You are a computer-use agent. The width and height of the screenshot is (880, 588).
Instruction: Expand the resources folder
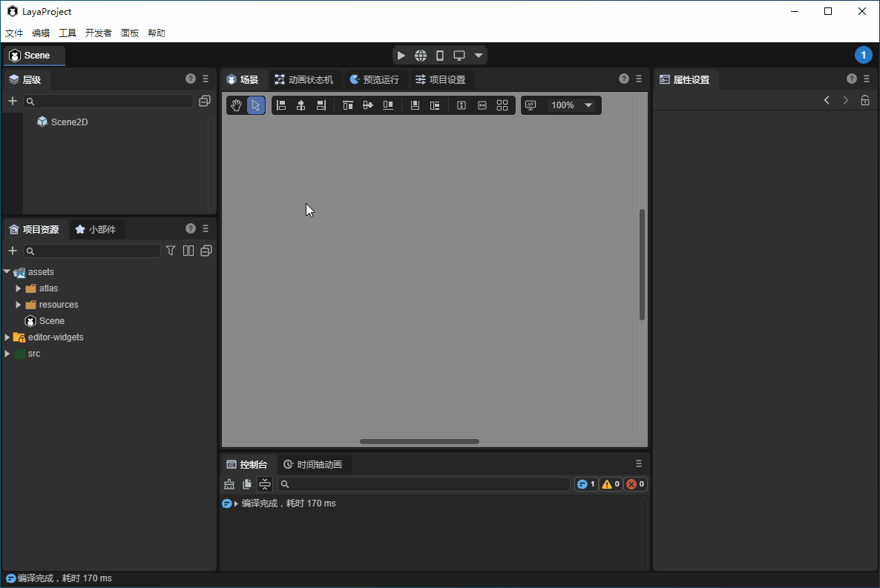click(x=19, y=305)
